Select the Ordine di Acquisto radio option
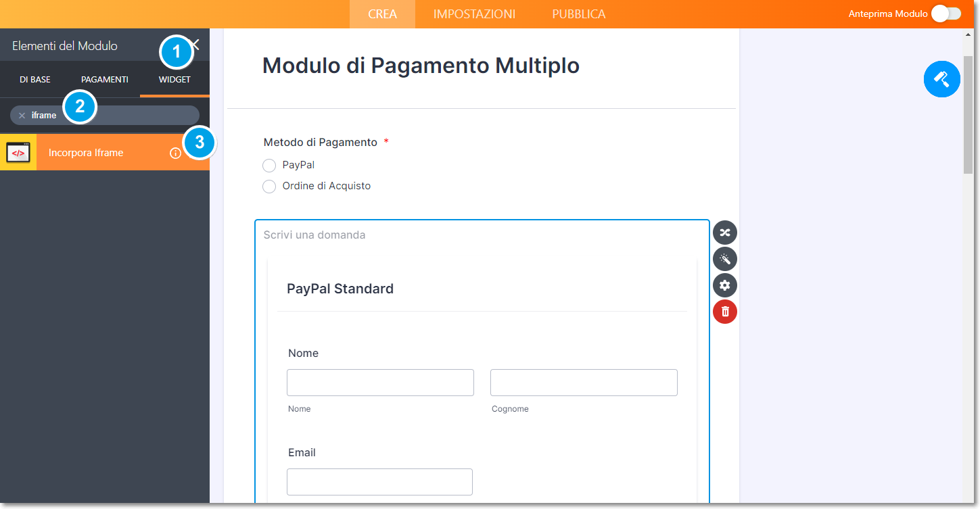980x509 pixels. (269, 187)
